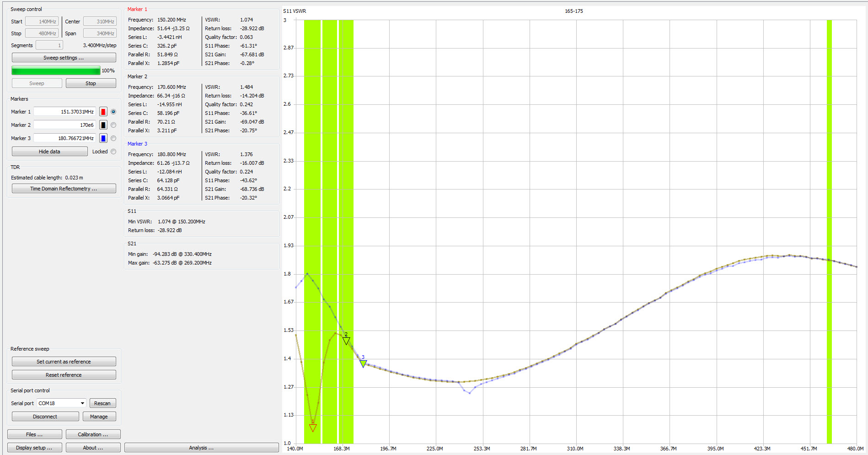This screenshot has width=868, height=455.
Task: Click the S11 VSWR chart title
Action: coord(295,11)
